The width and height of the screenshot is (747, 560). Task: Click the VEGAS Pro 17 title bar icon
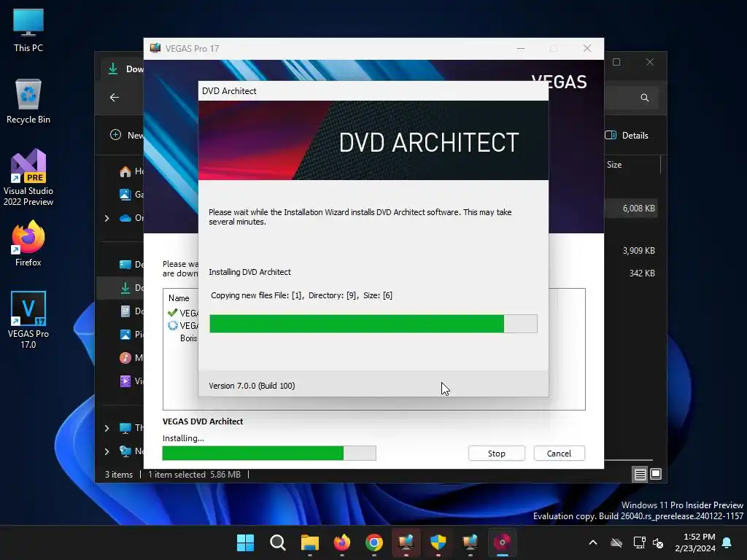coord(155,48)
